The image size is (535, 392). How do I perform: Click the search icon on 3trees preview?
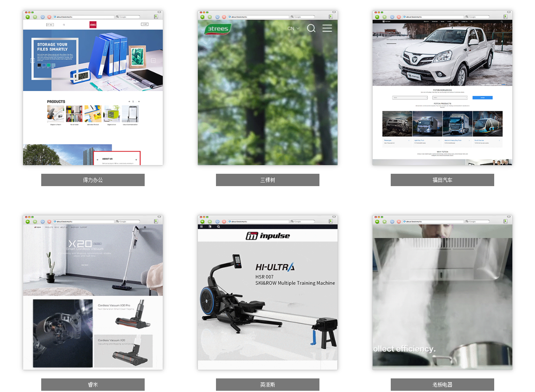311,28
